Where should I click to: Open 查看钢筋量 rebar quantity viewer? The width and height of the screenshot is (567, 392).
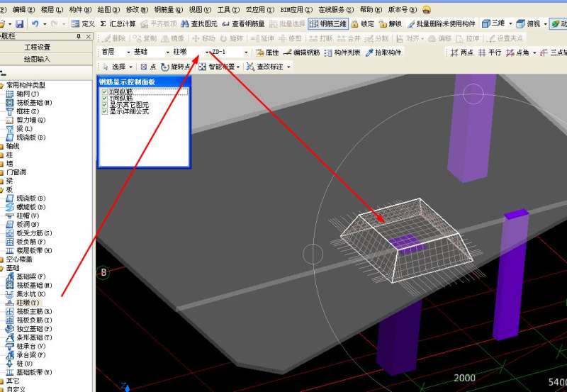[242, 23]
